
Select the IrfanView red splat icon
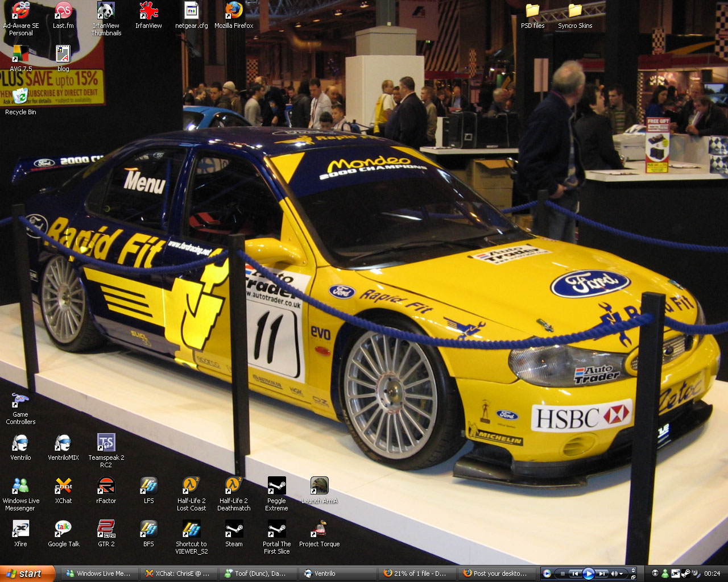coord(148,15)
